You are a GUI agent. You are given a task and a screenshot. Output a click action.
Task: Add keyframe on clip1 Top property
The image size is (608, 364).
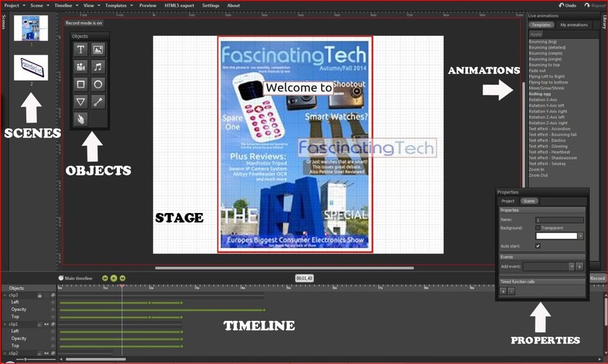[53, 346]
